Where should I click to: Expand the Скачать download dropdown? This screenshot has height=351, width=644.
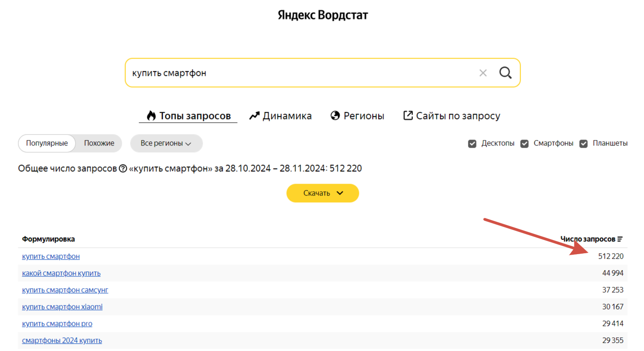tap(322, 193)
